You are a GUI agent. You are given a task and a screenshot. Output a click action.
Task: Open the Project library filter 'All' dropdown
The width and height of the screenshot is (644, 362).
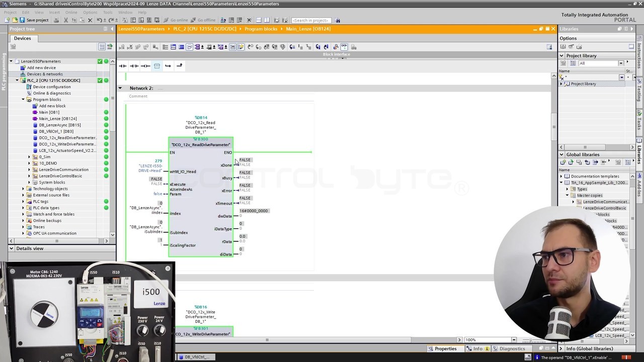pos(621,63)
